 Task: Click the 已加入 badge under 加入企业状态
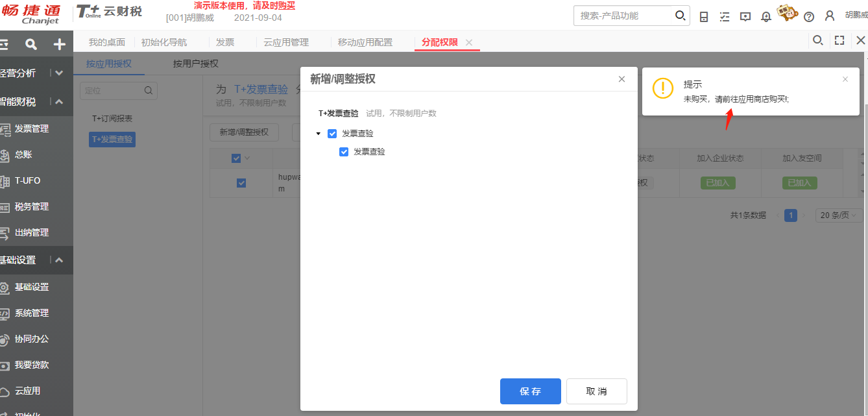point(717,183)
